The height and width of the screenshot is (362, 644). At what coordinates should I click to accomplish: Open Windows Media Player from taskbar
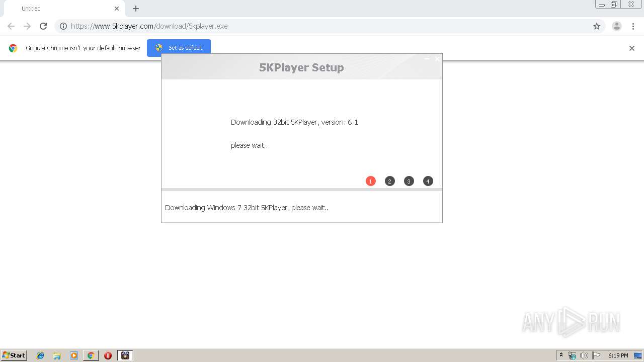(x=74, y=355)
